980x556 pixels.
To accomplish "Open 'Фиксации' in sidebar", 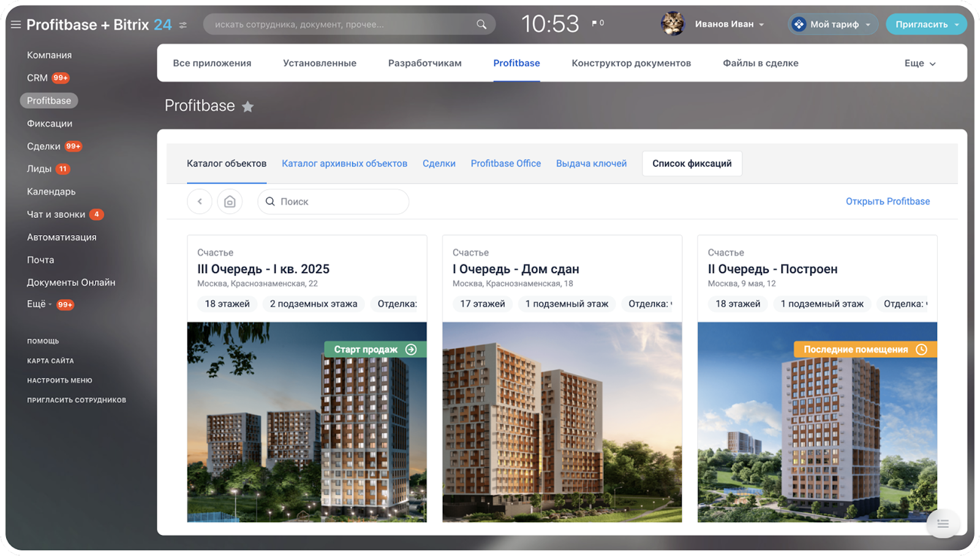I will [x=50, y=124].
